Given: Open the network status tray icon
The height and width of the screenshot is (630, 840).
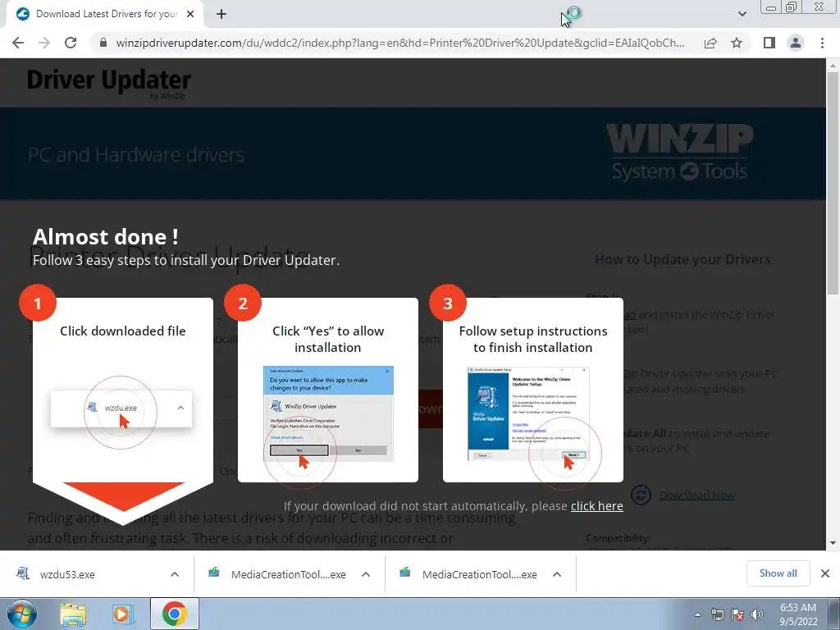Looking at the screenshot, I should click(717, 614).
